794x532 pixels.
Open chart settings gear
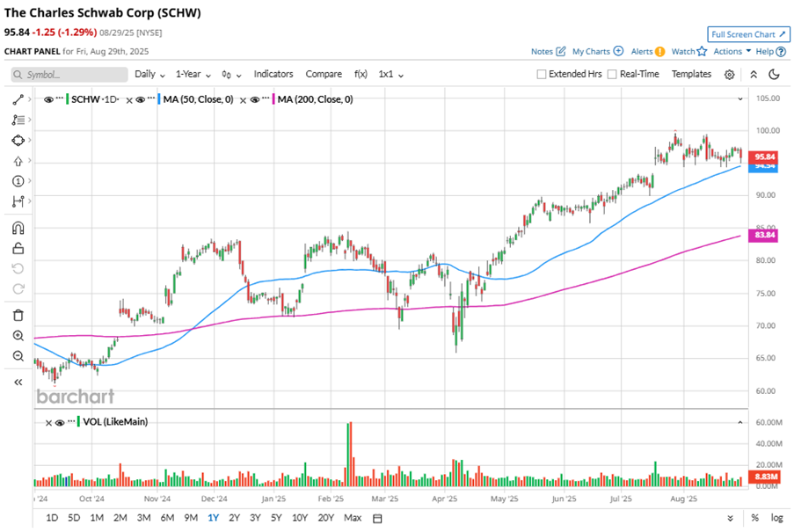(x=729, y=75)
